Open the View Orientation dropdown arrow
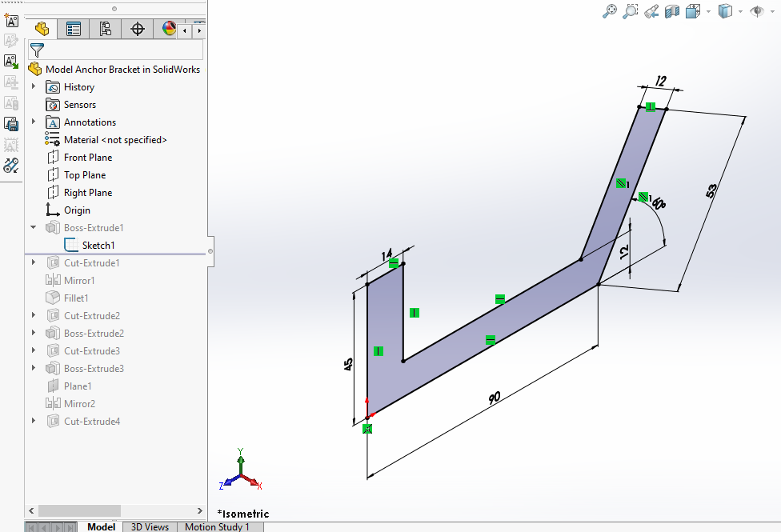Image resolution: width=781 pixels, height=532 pixels. tap(708, 11)
